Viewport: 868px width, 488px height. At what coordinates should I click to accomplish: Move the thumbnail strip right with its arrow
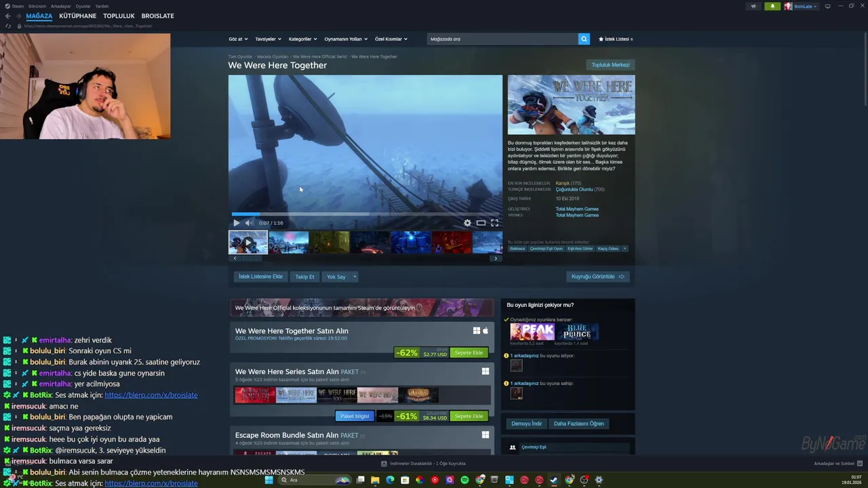click(496, 258)
